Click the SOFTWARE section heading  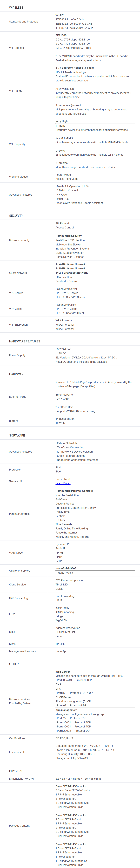pos(17,435)
